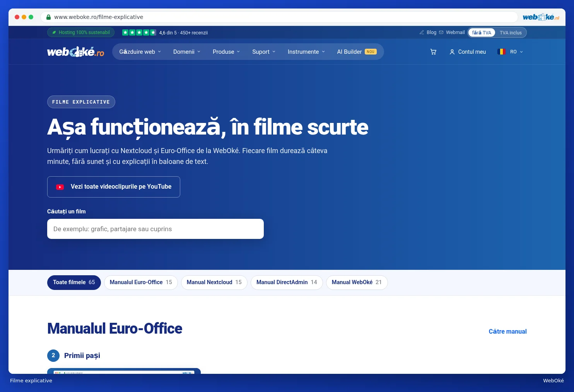Expand the Domenii dropdown
This screenshot has height=392, width=574.
[x=187, y=52]
